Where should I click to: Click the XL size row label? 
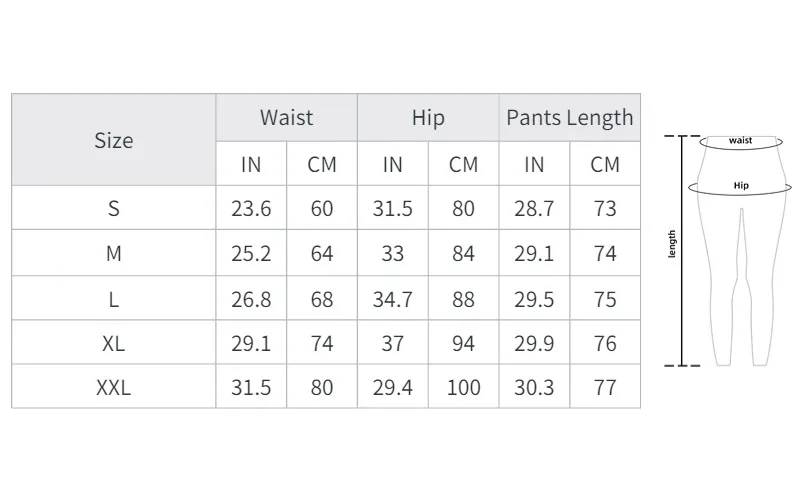click(114, 343)
